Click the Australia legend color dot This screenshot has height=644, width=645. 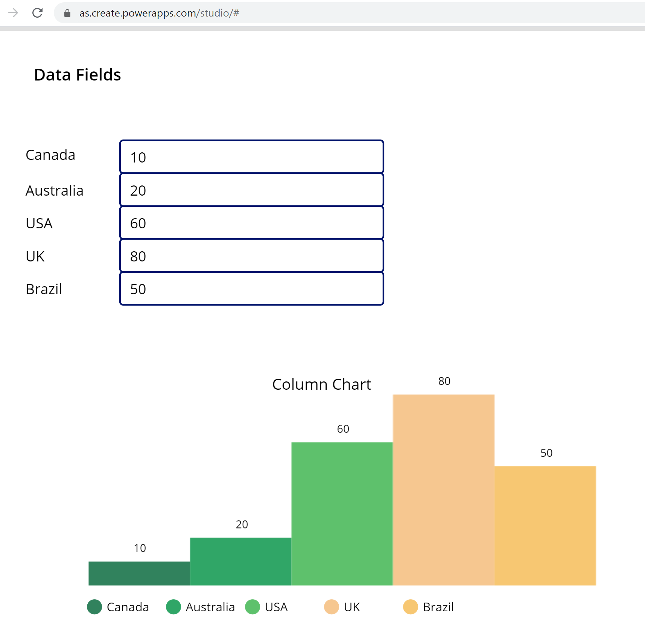(173, 607)
